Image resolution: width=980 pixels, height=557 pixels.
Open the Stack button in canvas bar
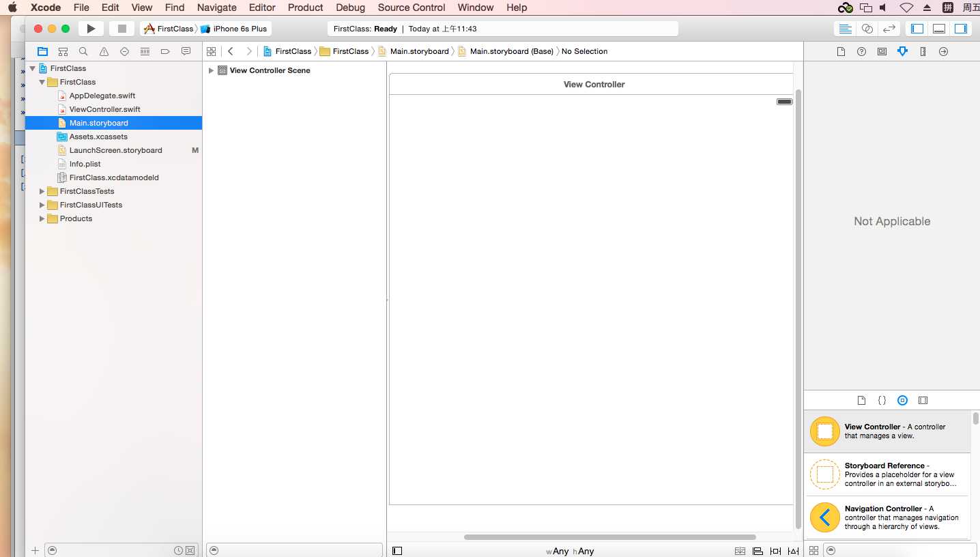[x=740, y=551]
